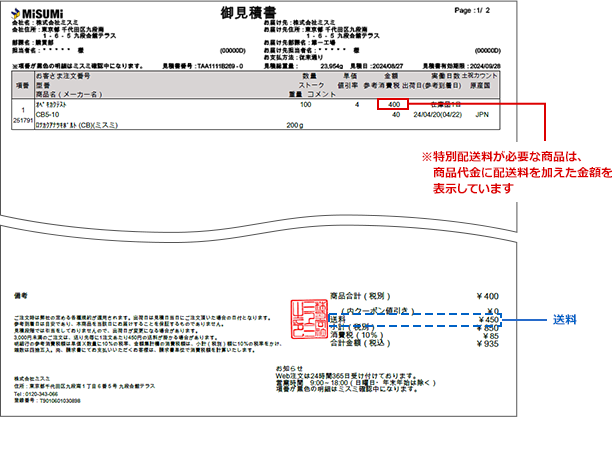Select the quote expiry date '2024/09/28'

pos(485,66)
